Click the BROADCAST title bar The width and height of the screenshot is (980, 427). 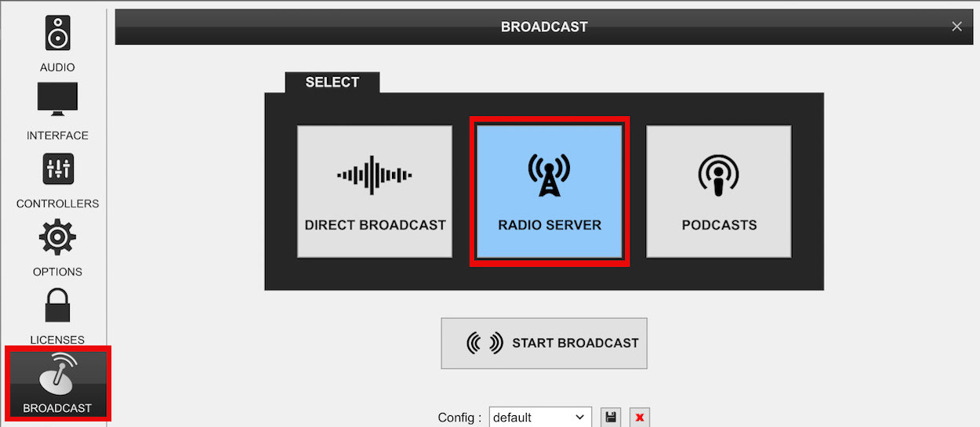coord(544,27)
